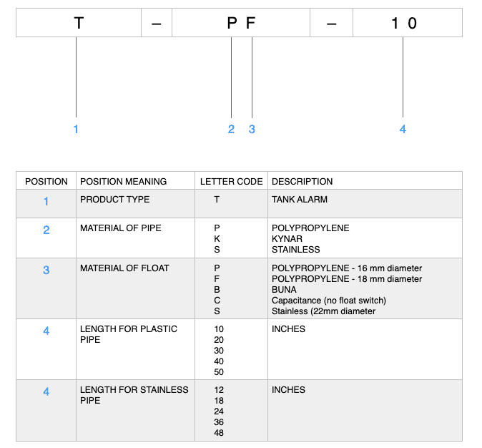Image resolution: width=482 pixels, height=448 pixels.
Task: Select the 'T' box in the part number
Action: (79, 23)
